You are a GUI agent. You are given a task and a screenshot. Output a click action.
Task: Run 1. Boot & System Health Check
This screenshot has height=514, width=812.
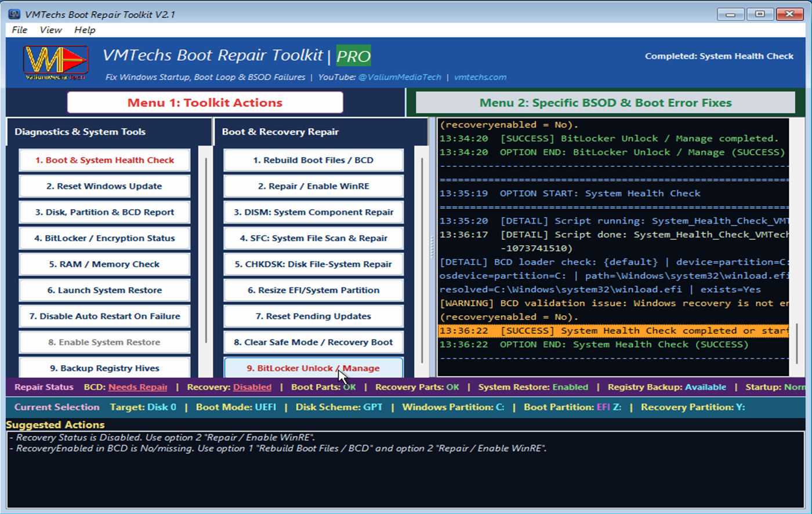pyautogui.click(x=104, y=160)
